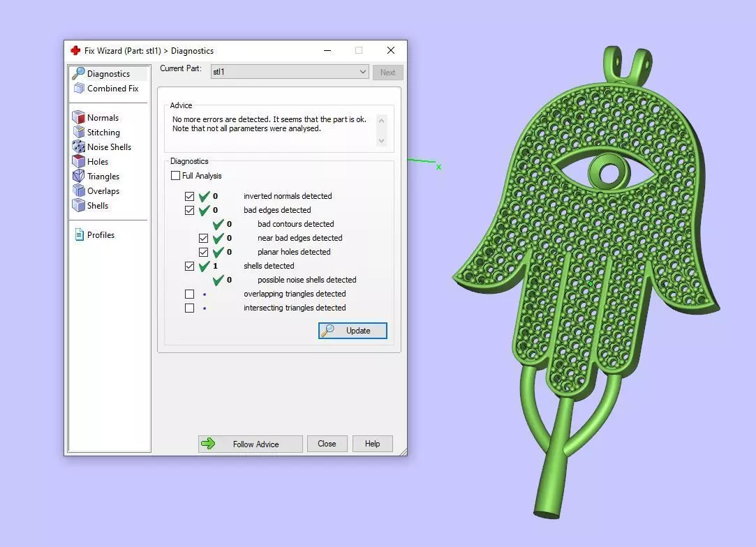Click the green X axis marker
The height and width of the screenshot is (547, 756).
pyautogui.click(x=439, y=167)
